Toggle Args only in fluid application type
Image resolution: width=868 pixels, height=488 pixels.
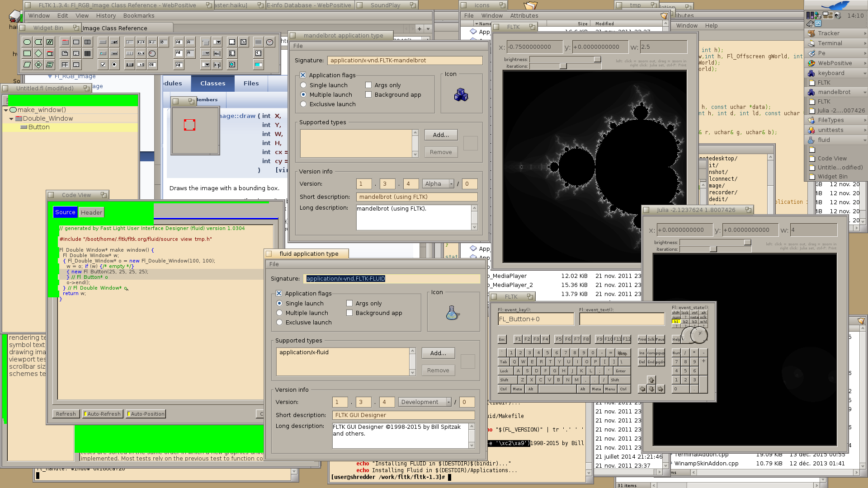[349, 303]
